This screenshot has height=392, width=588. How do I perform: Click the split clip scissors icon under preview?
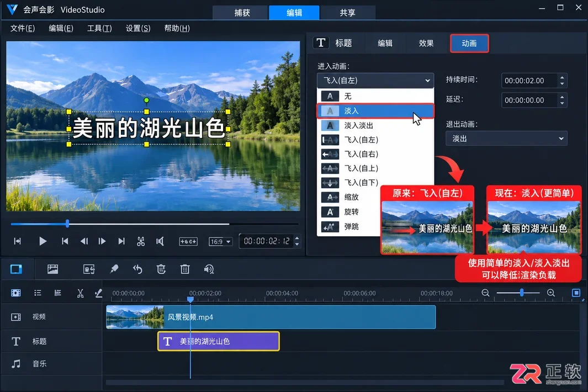pyautogui.click(x=141, y=241)
